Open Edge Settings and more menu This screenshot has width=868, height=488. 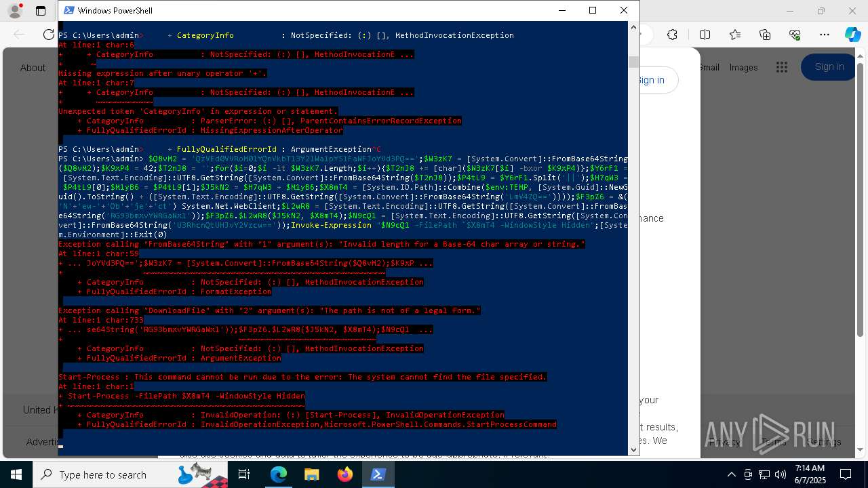[x=825, y=35]
